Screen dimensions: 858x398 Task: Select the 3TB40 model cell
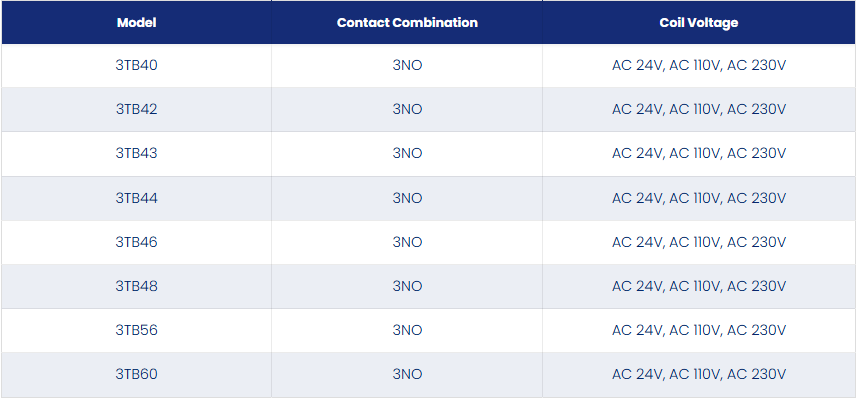tap(136, 66)
